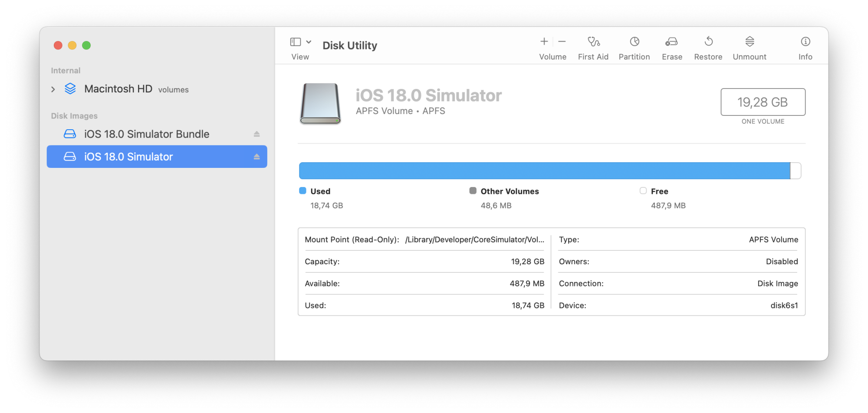Click the Type value APFS Volume
The width and height of the screenshot is (868, 413).
(x=773, y=239)
